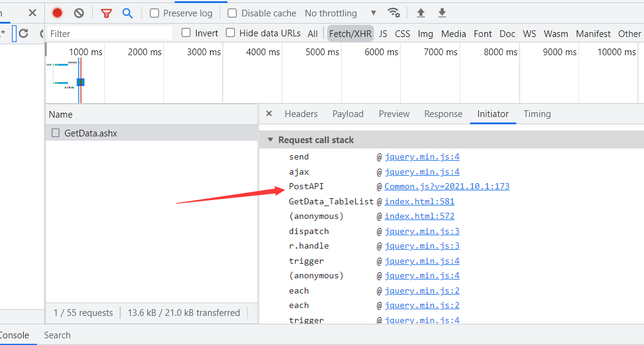Check Disable cache option
The height and width of the screenshot is (345, 644).
[x=232, y=13]
